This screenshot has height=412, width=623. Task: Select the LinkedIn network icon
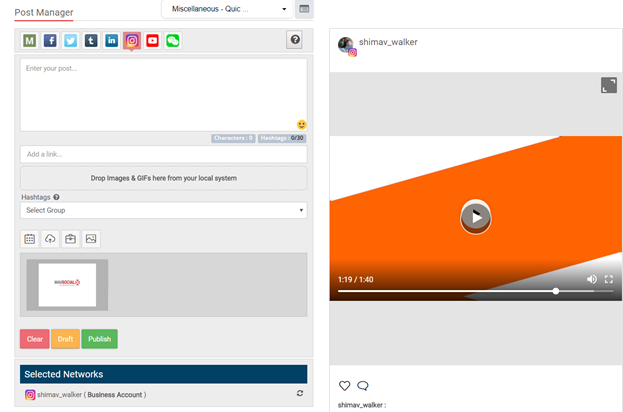111,41
